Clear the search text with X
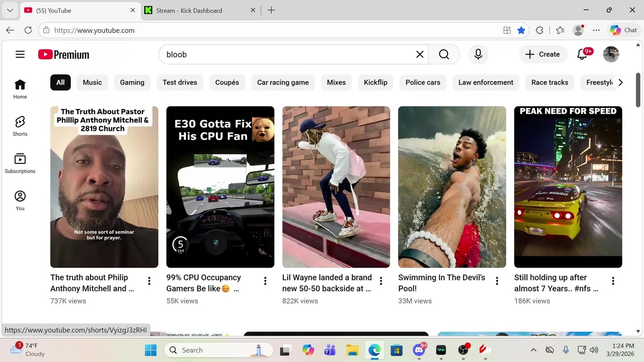 420,54
